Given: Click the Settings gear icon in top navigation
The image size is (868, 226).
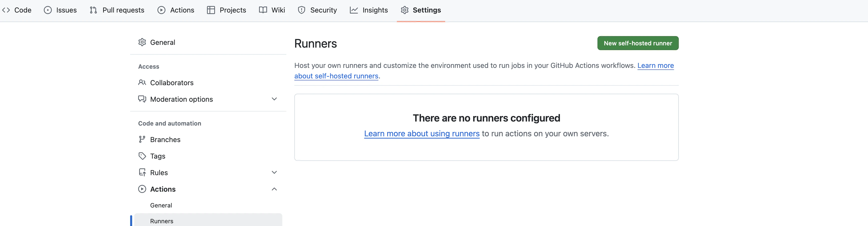Looking at the screenshot, I should 405,10.
